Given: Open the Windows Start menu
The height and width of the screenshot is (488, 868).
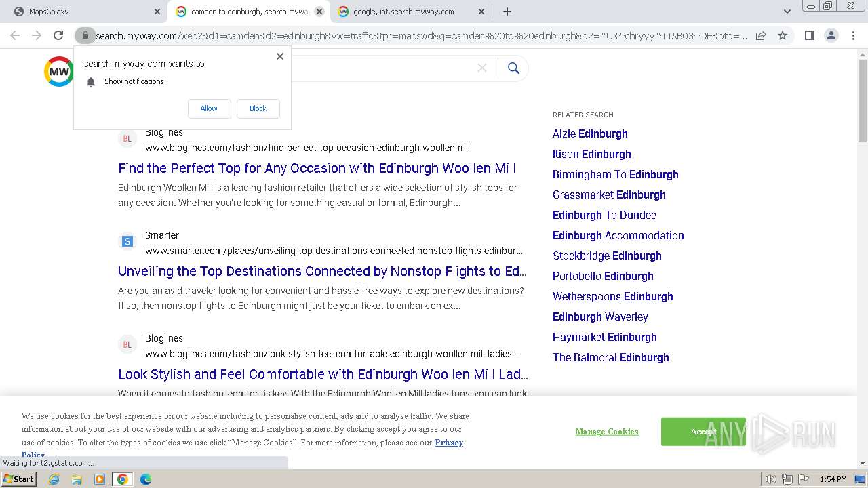Looking at the screenshot, I should (x=19, y=479).
